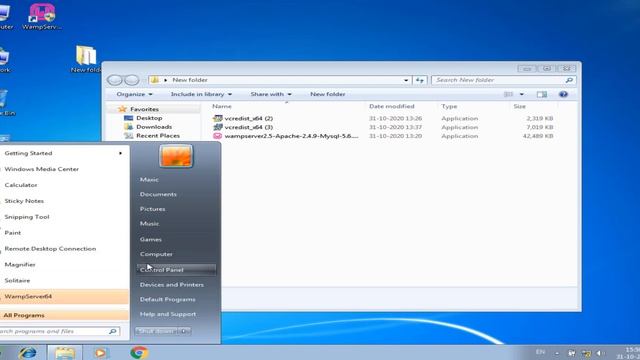Viewport: 640px width, 360px height.
Task: Open Default Programs in Start menu
Action: point(167,299)
